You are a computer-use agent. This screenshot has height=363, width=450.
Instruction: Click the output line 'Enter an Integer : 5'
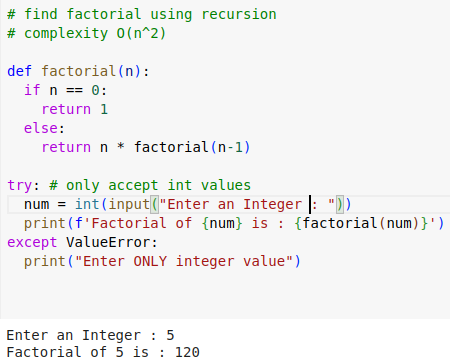click(x=90, y=335)
